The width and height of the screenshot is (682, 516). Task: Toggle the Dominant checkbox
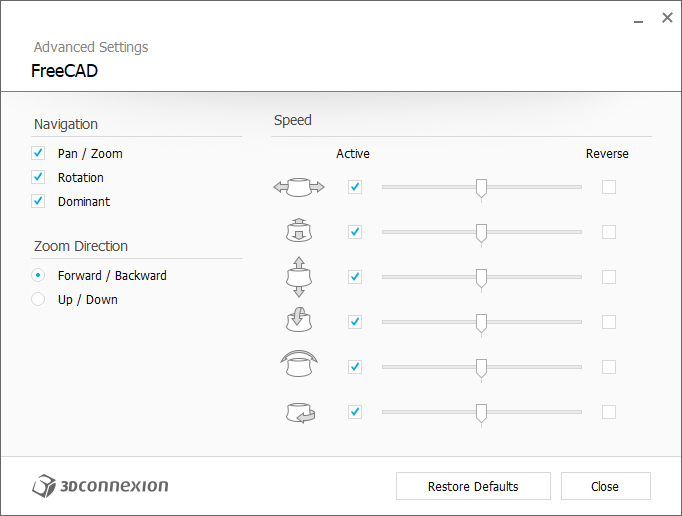39,202
